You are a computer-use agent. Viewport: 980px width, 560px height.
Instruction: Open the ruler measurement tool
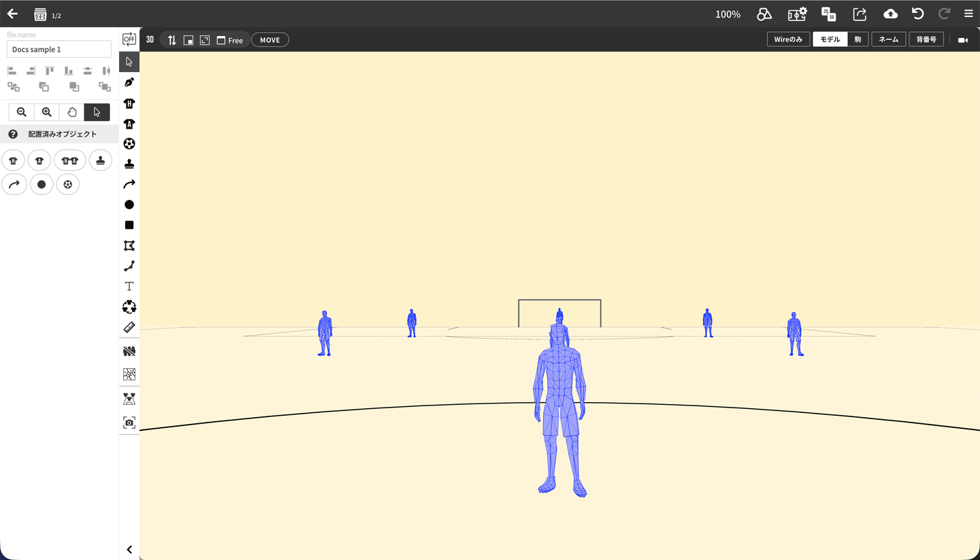[129, 327]
